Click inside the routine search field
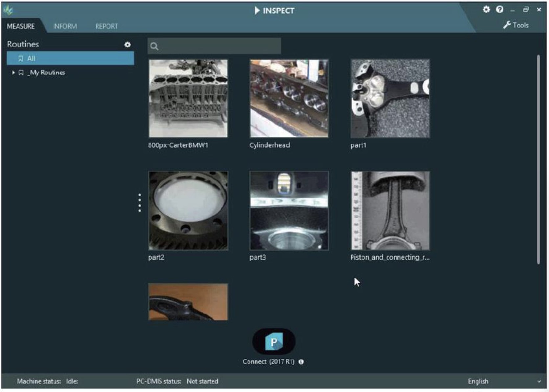This screenshot has height=392, width=549. click(x=214, y=46)
